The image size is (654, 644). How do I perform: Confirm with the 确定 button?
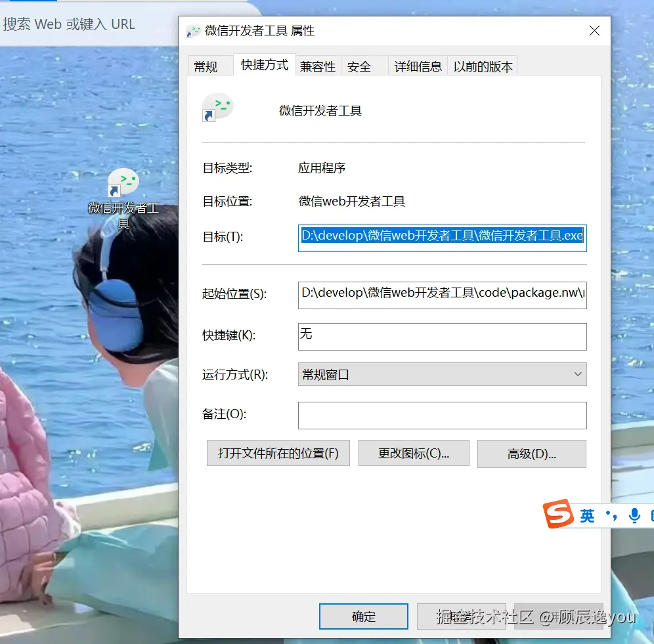(364, 616)
